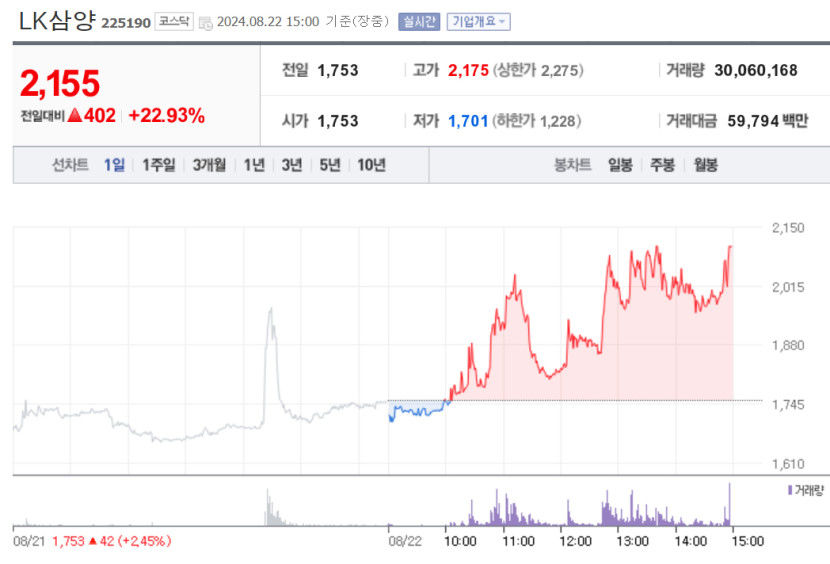The width and height of the screenshot is (830, 564).
Task: Click the lower limit text 하한가 1,228
Action: pos(537,121)
